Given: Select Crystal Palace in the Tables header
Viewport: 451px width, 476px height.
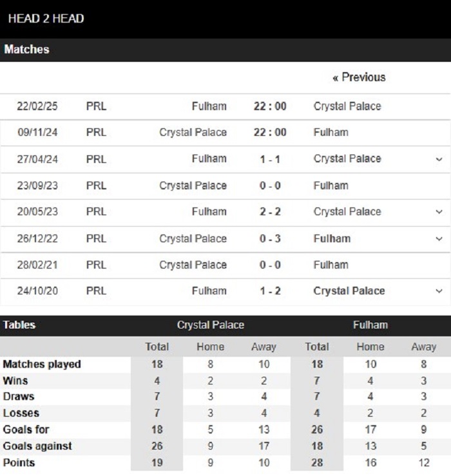Looking at the screenshot, I should pos(211,325).
